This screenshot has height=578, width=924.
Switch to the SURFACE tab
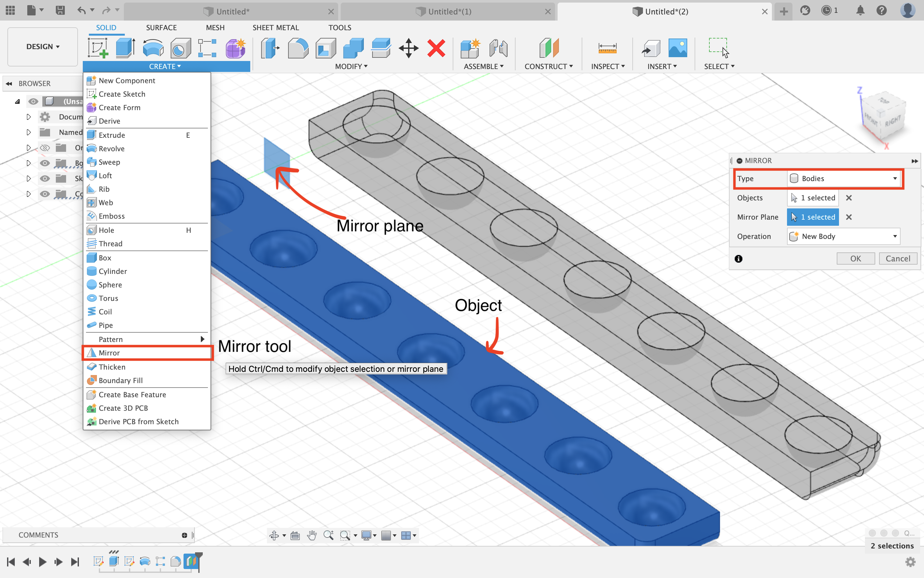(161, 28)
